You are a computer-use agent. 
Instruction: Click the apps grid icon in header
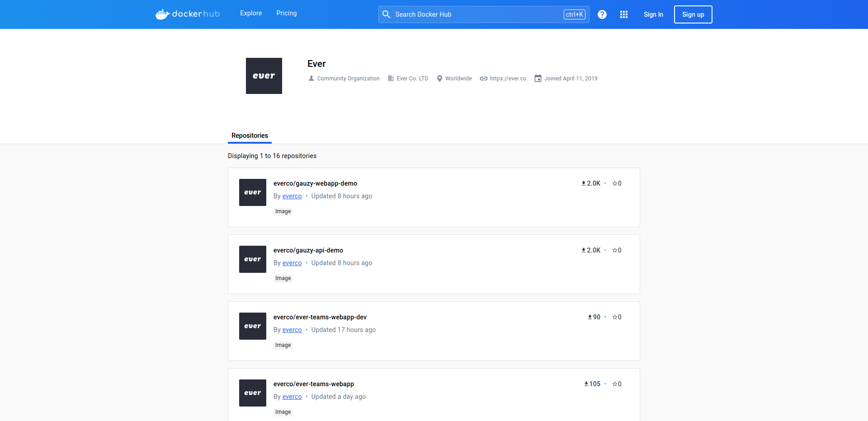click(624, 14)
